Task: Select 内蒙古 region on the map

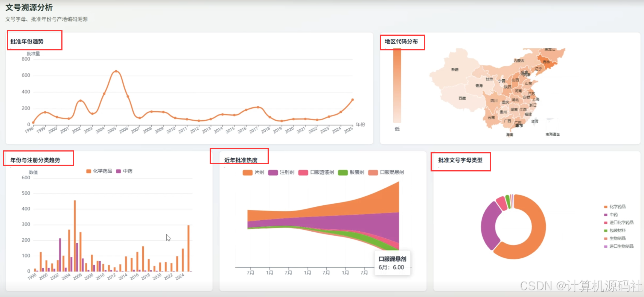Action: pos(519,61)
